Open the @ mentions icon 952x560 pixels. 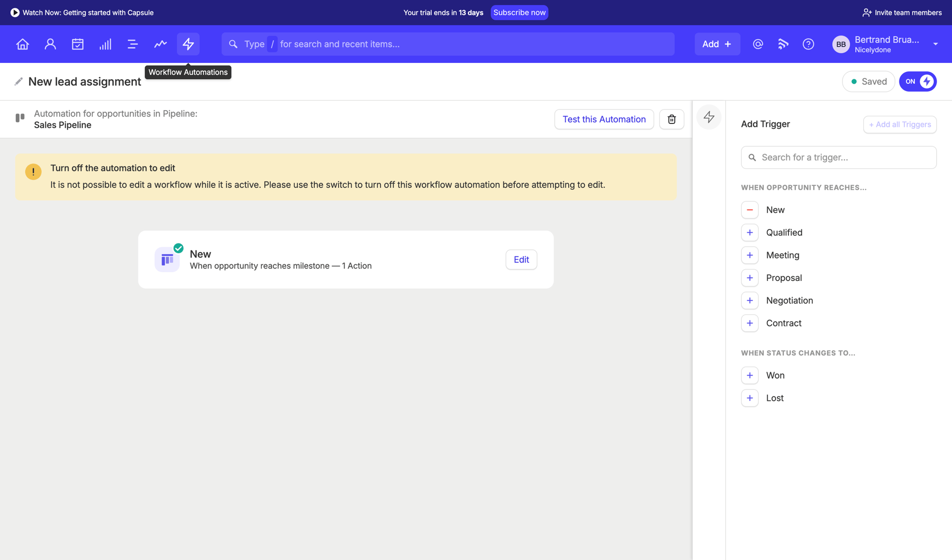(x=758, y=44)
